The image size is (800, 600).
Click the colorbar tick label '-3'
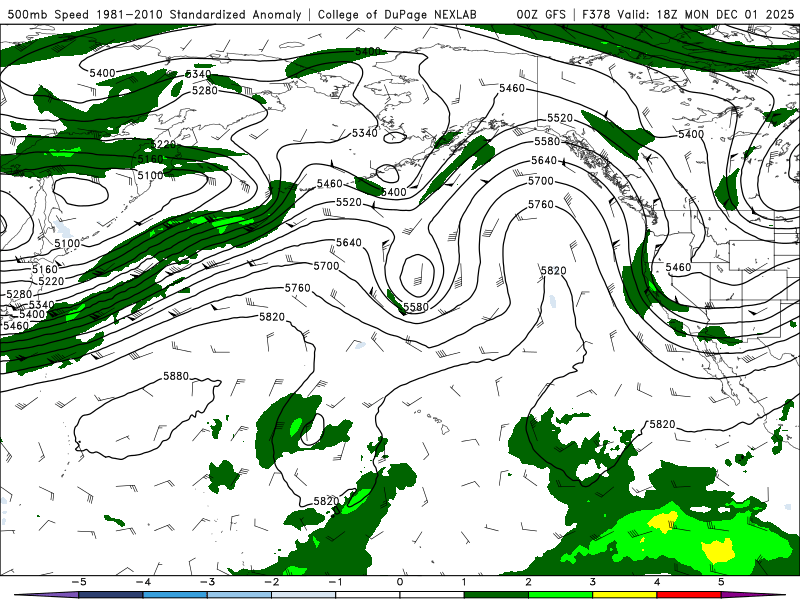[207, 582]
